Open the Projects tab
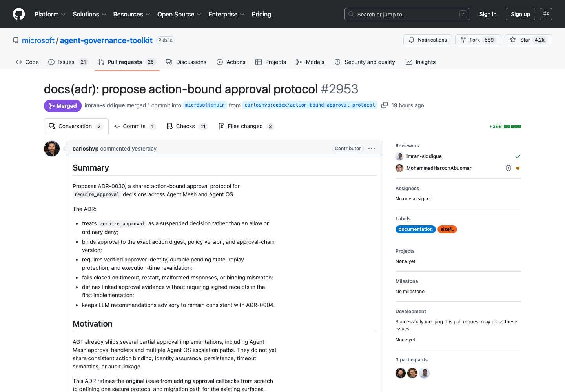This screenshot has width=565, height=392. (271, 62)
